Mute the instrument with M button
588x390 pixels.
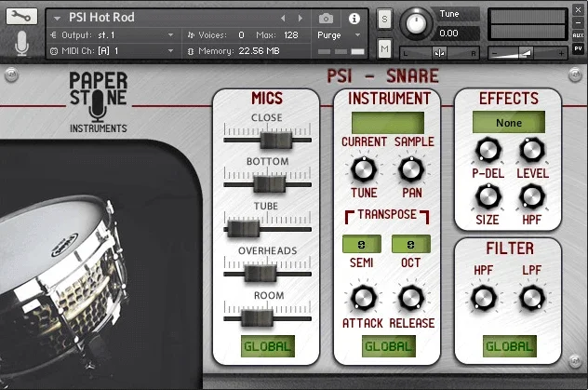384,48
